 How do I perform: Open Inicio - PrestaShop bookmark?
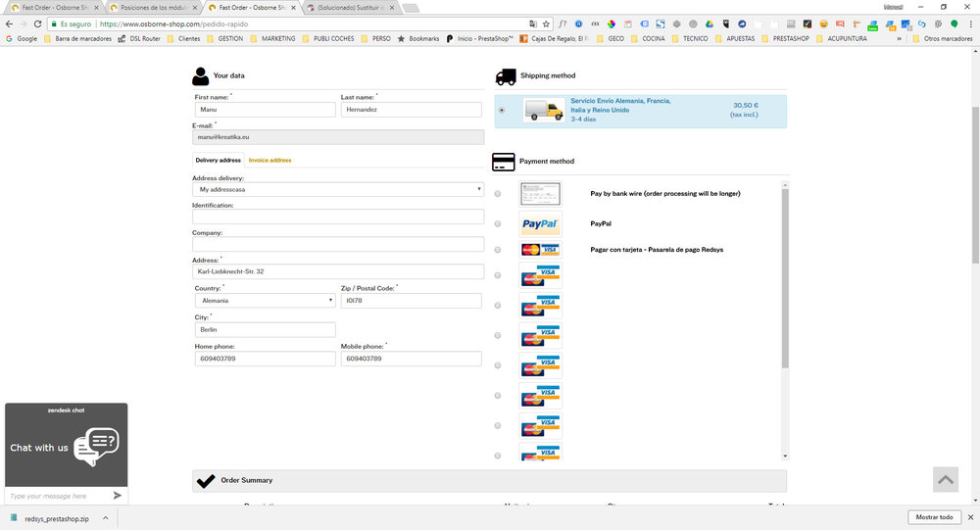[x=479, y=39]
